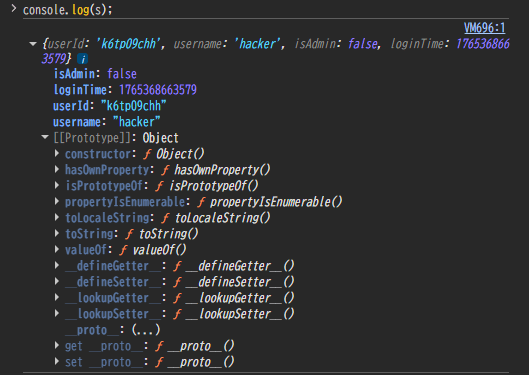Expand the get __proto__ accessor entry
This screenshot has height=375, width=529.
57,346
